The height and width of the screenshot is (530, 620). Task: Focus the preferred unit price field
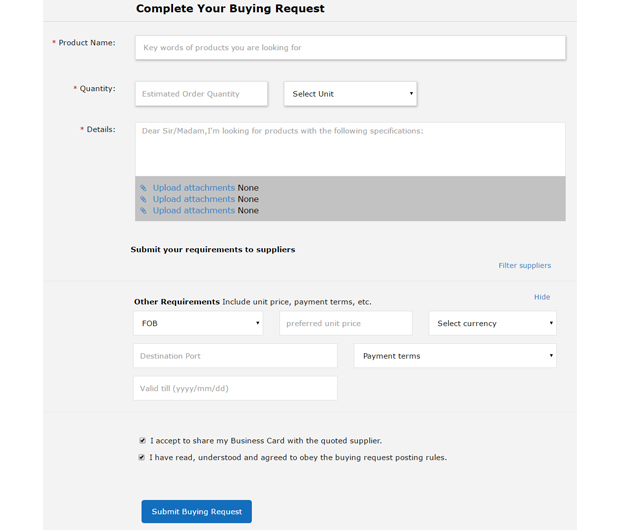tap(346, 323)
